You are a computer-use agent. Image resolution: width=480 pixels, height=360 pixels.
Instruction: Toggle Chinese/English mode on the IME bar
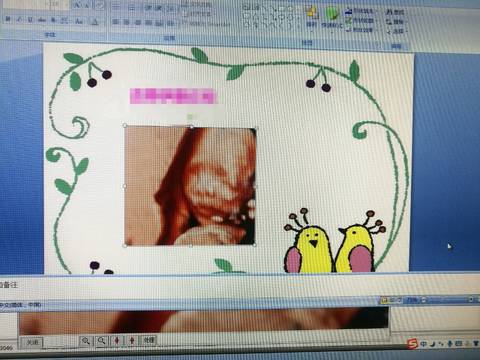click(x=423, y=343)
